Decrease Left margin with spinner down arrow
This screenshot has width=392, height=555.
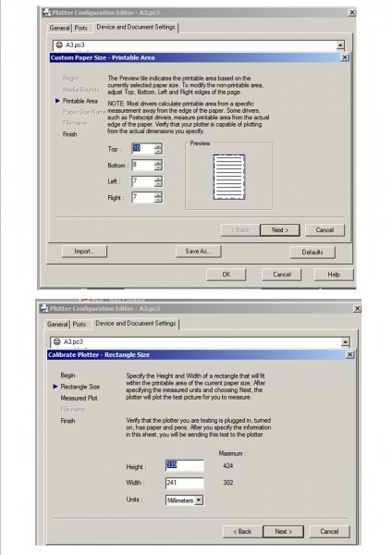click(x=158, y=184)
